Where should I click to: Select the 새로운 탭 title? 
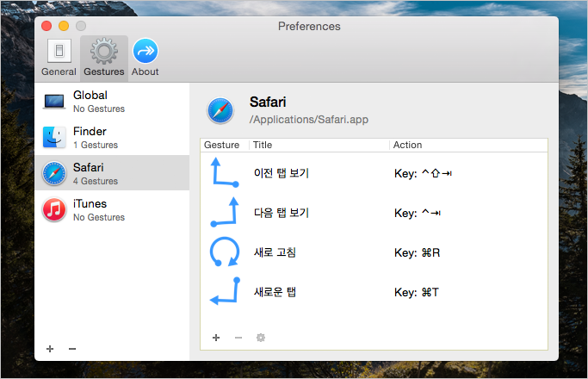275,292
